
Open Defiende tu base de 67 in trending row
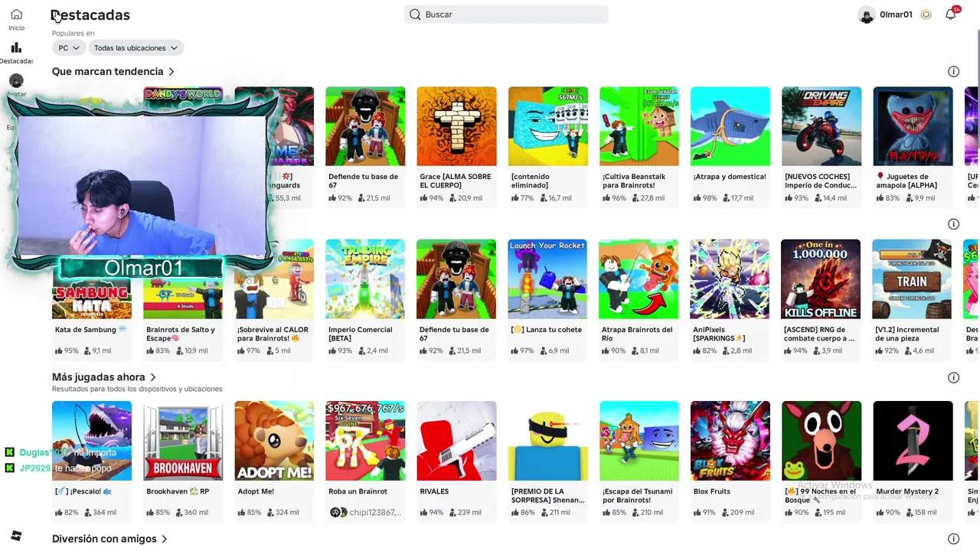[x=365, y=126]
